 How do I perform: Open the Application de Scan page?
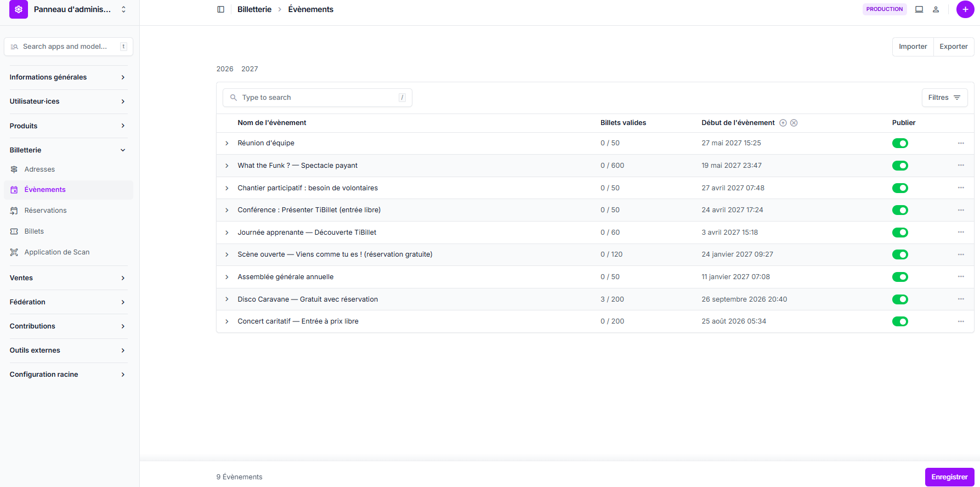pyautogui.click(x=56, y=252)
